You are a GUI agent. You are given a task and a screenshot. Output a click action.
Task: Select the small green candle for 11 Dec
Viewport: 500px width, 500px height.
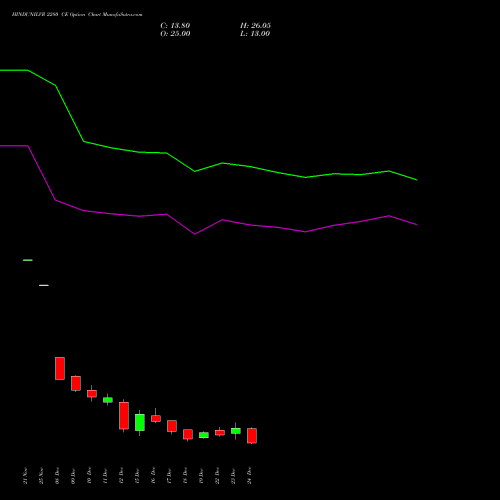click(x=108, y=400)
